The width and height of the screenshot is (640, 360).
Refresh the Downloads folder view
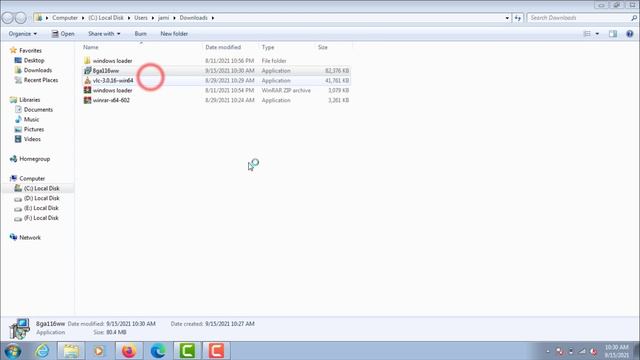[x=518, y=18]
